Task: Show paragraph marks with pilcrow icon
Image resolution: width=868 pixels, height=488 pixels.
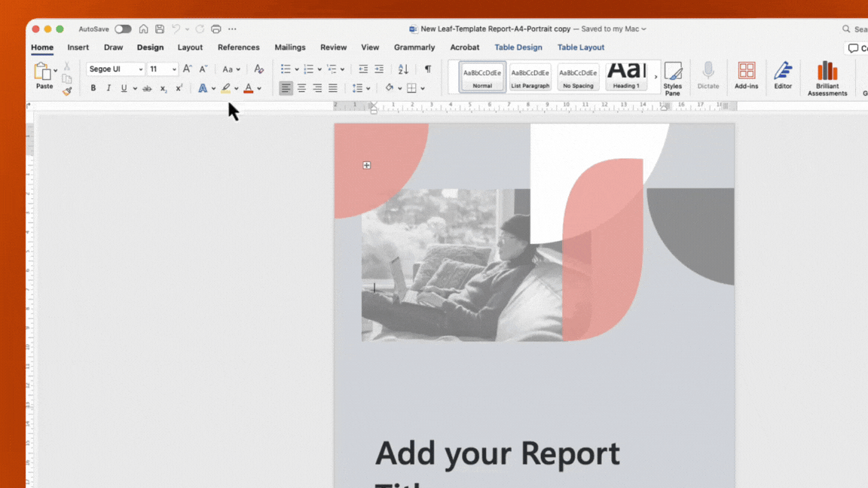Action: (428, 69)
